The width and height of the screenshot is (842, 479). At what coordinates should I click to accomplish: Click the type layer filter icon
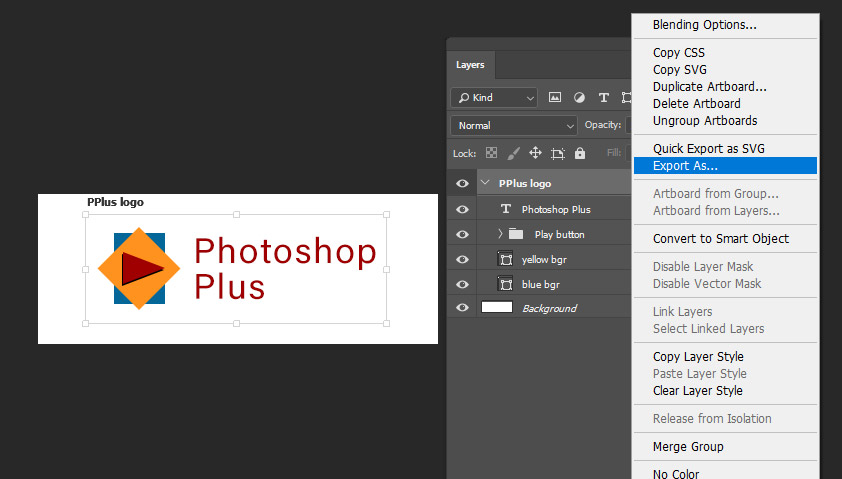pyautogui.click(x=604, y=97)
